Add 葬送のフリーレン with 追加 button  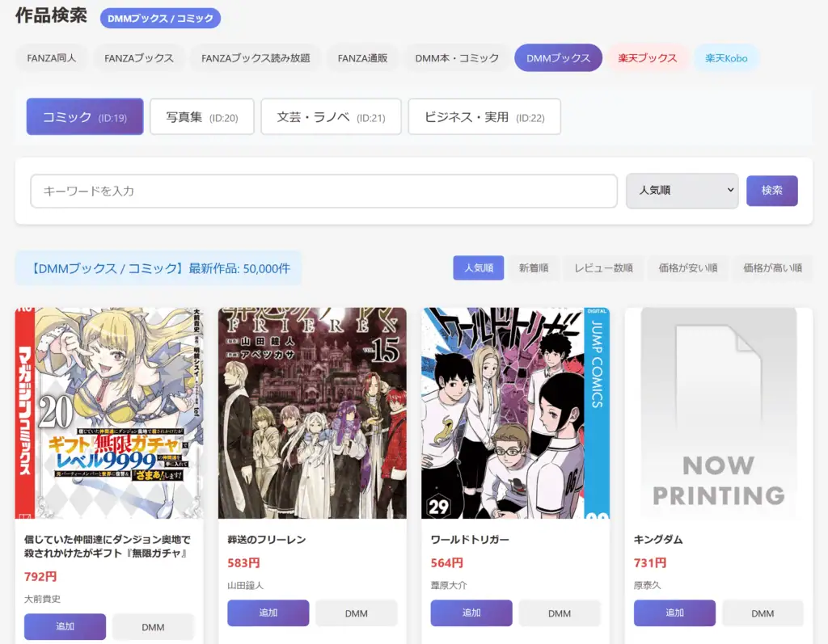coord(268,612)
